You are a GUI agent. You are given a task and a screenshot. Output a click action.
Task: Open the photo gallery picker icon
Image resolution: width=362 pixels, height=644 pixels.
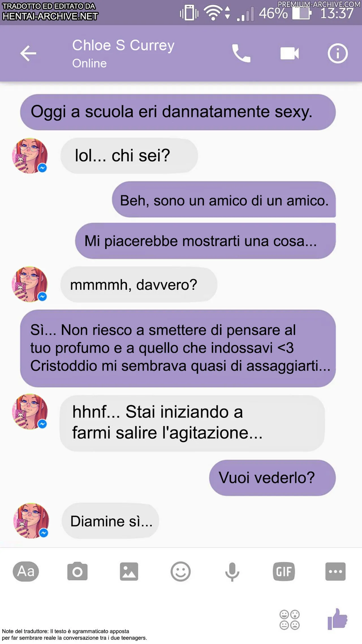[x=129, y=571]
